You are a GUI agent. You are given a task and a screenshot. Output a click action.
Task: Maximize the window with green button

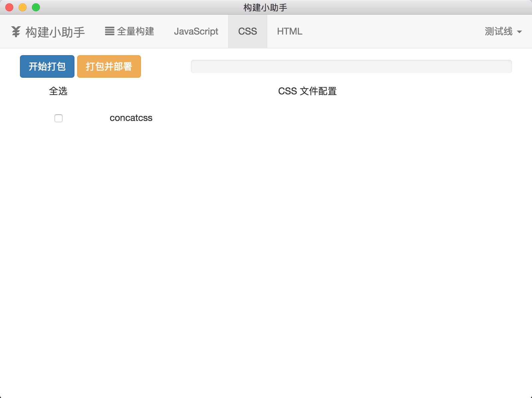tap(36, 7)
